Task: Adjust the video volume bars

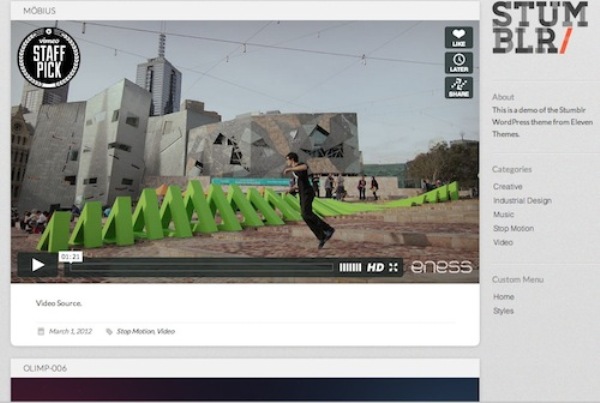Action: 350,267
